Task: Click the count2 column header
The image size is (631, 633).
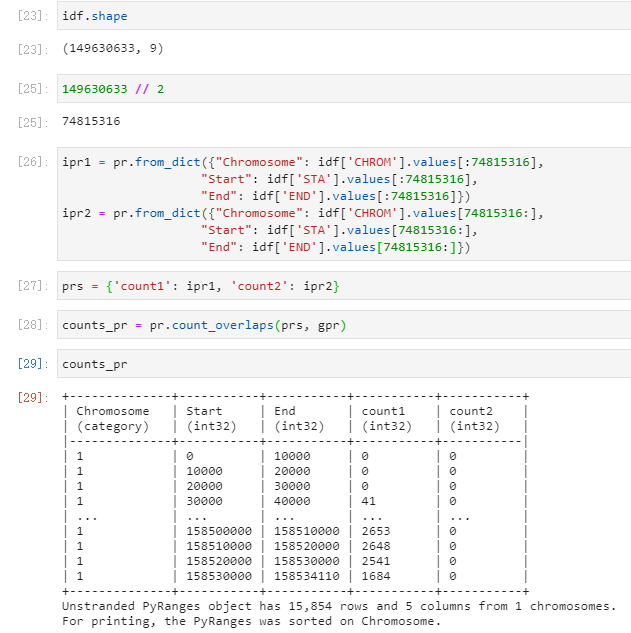Action: click(x=471, y=411)
